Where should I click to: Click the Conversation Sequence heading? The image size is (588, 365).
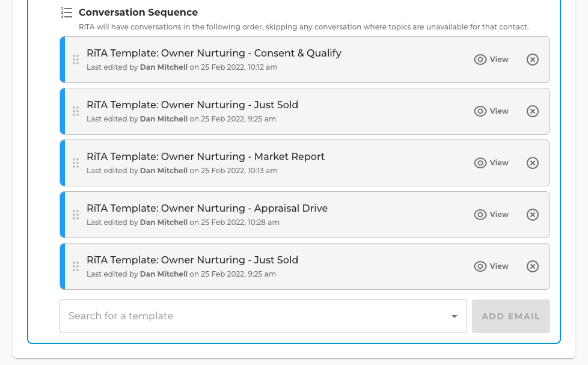coord(138,13)
